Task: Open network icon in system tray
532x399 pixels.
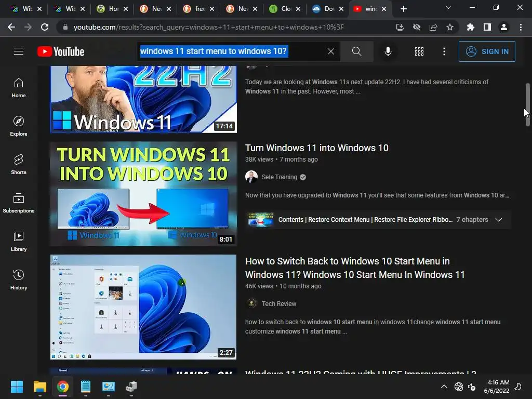Action: point(459,387)
